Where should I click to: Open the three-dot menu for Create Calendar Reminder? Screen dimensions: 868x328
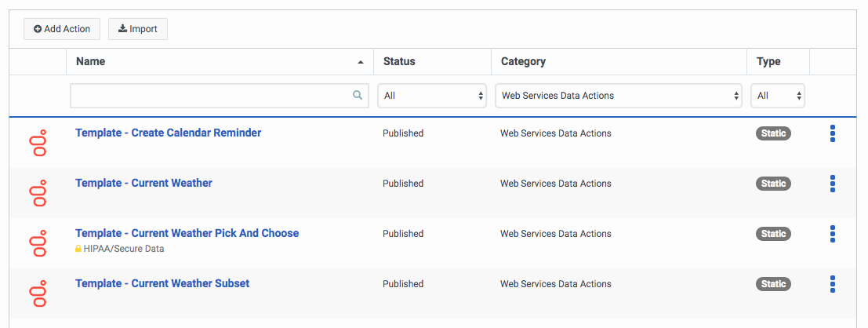[832, 133]
